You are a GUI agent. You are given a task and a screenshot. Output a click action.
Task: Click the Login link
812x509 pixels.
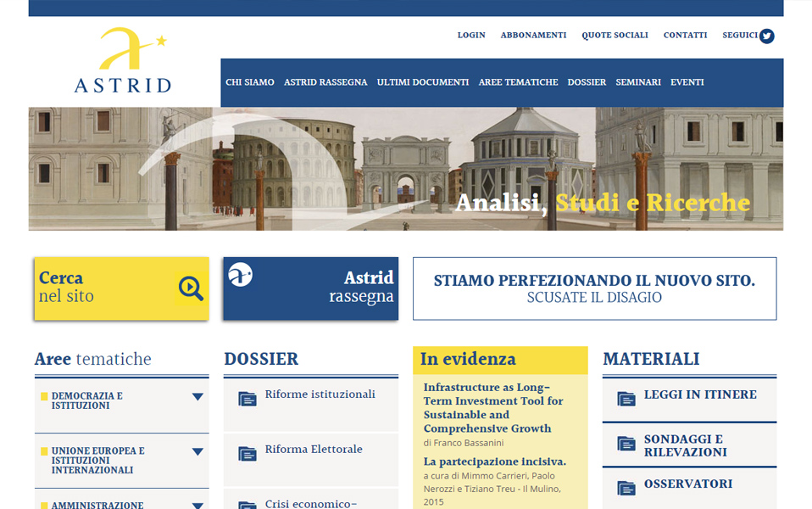coord(471,36)
